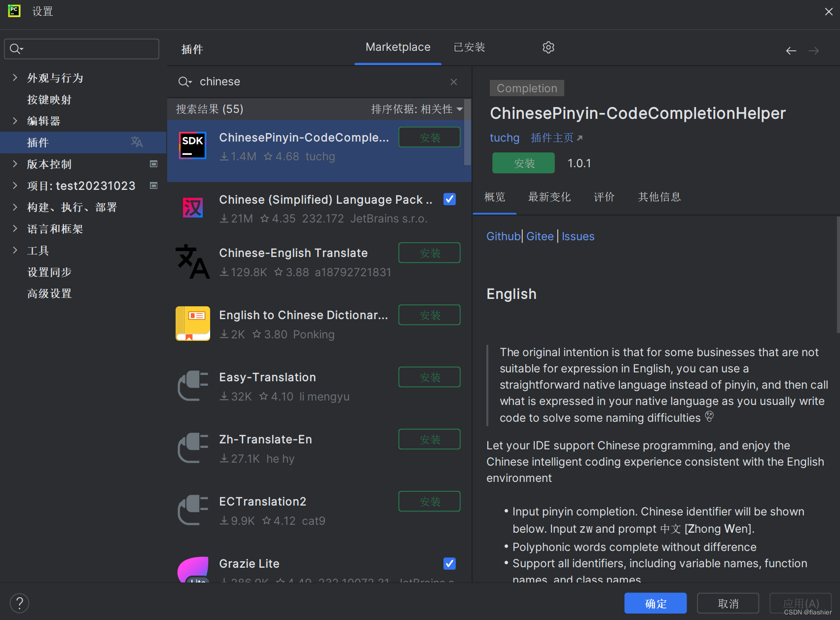Expand the 项目: test20231023 section
The image size is (840, 620).
pyautogui.click(x=15, y=185)
